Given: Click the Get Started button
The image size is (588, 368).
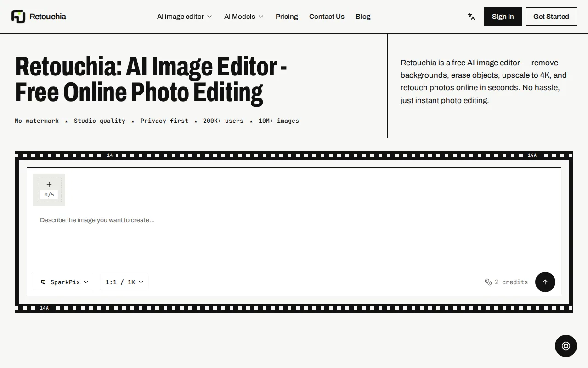Looking at the screenshot, I should click(x=551, y=17).
